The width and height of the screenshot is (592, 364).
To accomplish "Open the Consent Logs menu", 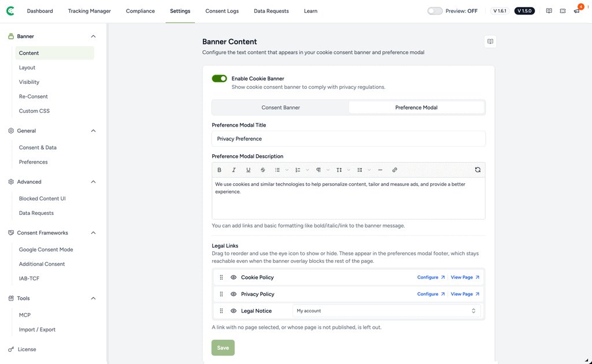I will [222, 11].
